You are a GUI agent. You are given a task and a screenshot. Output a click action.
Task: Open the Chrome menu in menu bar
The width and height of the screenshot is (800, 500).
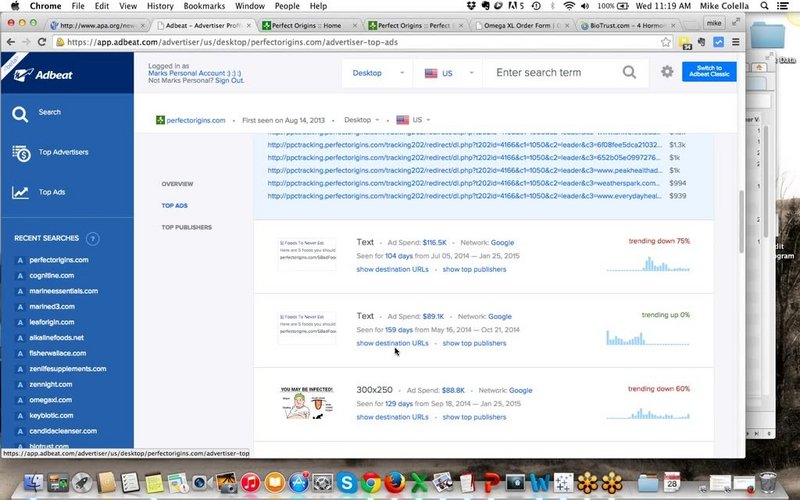[x=45, y=6]
